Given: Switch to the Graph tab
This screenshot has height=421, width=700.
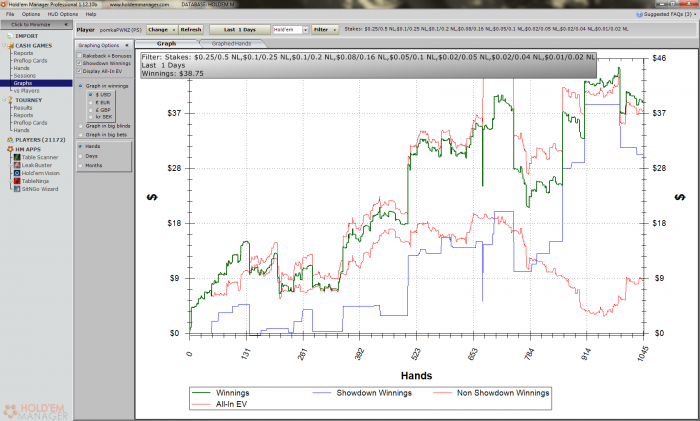Looking at the screenshot, I should pos(167,44).
